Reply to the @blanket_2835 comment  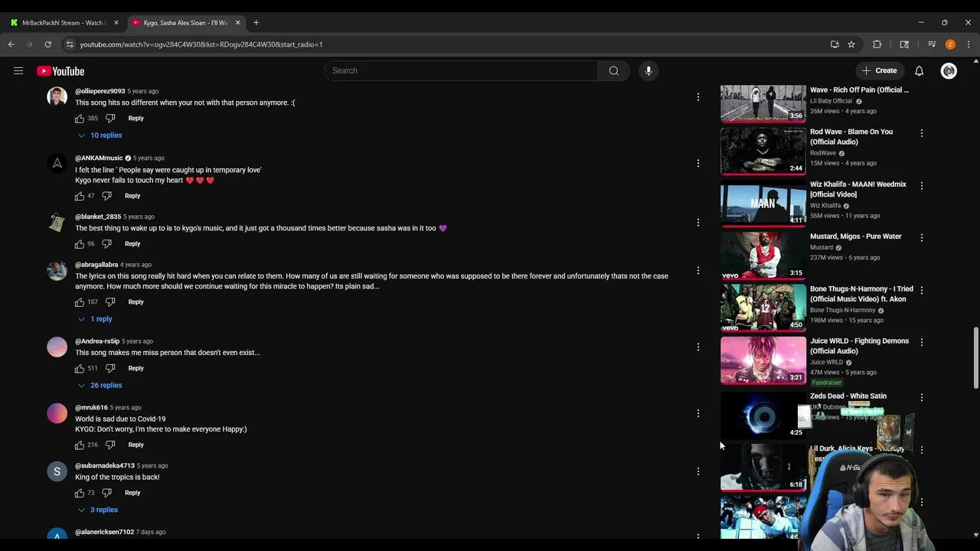click(132, 244)
